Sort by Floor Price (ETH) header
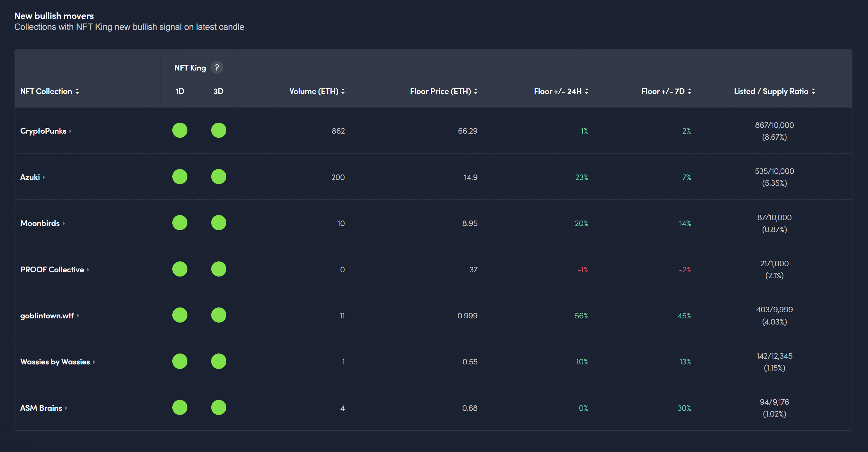868x452 pixels. point(443,91)
